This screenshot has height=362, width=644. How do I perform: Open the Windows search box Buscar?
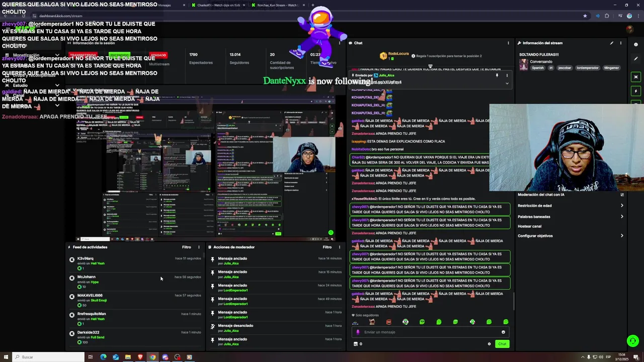[x=49, y=357]
